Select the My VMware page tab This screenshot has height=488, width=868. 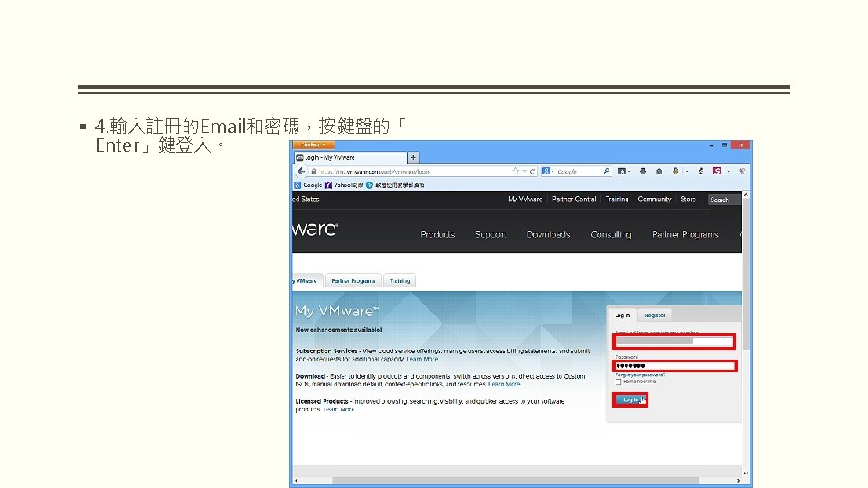[x=307, y=281]
